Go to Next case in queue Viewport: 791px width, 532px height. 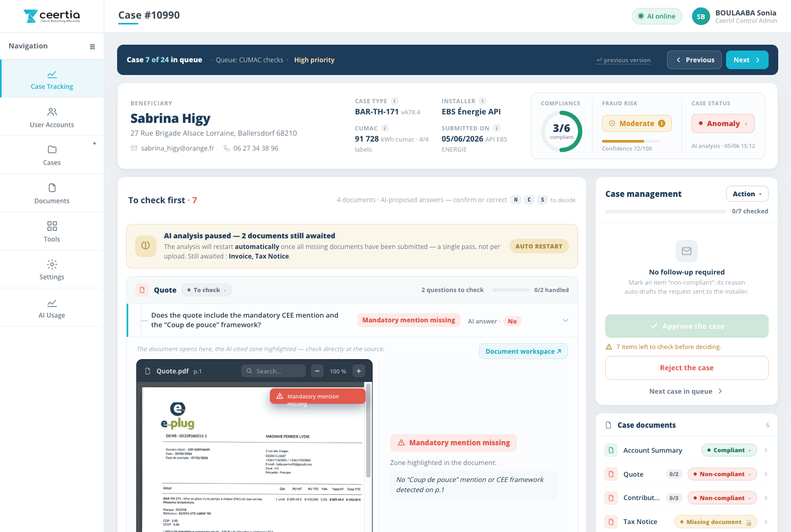(x=686, y=391)
